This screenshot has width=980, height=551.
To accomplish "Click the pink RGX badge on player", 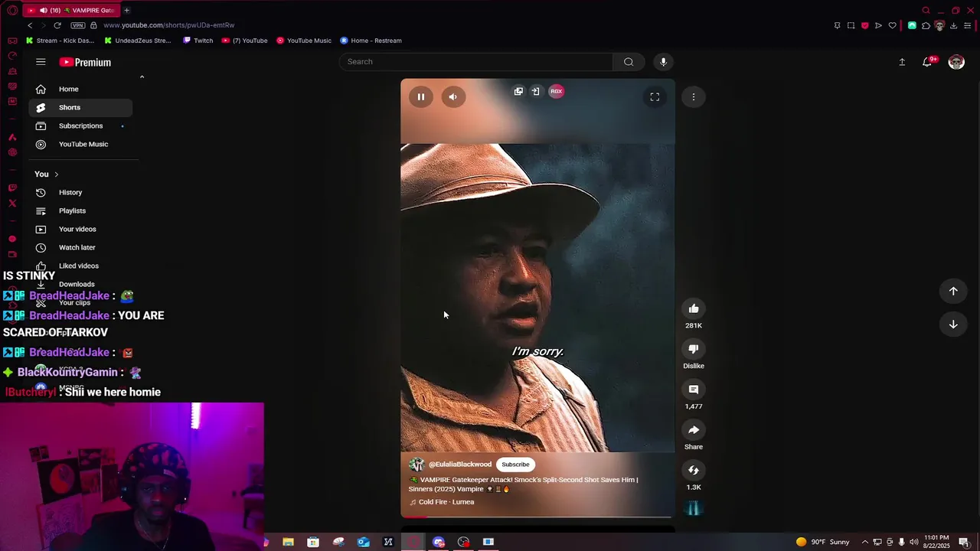I will click(556, 91).
